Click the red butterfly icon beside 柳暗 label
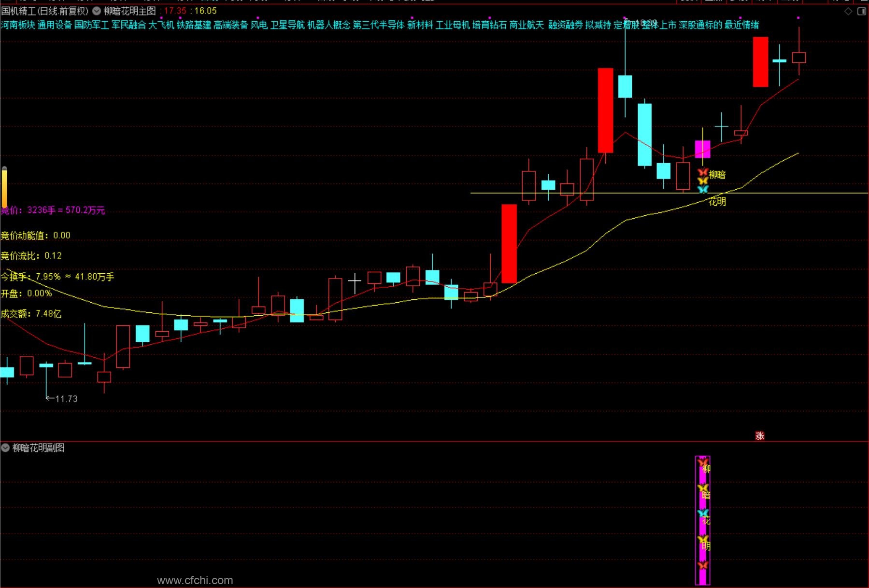This screenshot has height=588, width=869. 703,172
